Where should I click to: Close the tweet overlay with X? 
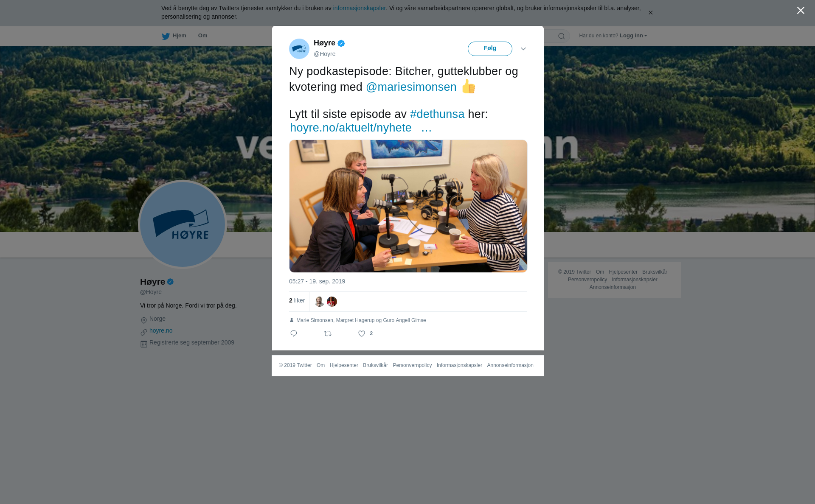point(801,11)
